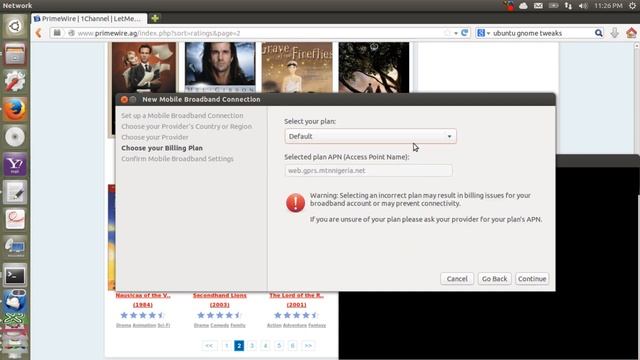
Task: Click Choose your Provider step
Action: click(x=155, y=137)
